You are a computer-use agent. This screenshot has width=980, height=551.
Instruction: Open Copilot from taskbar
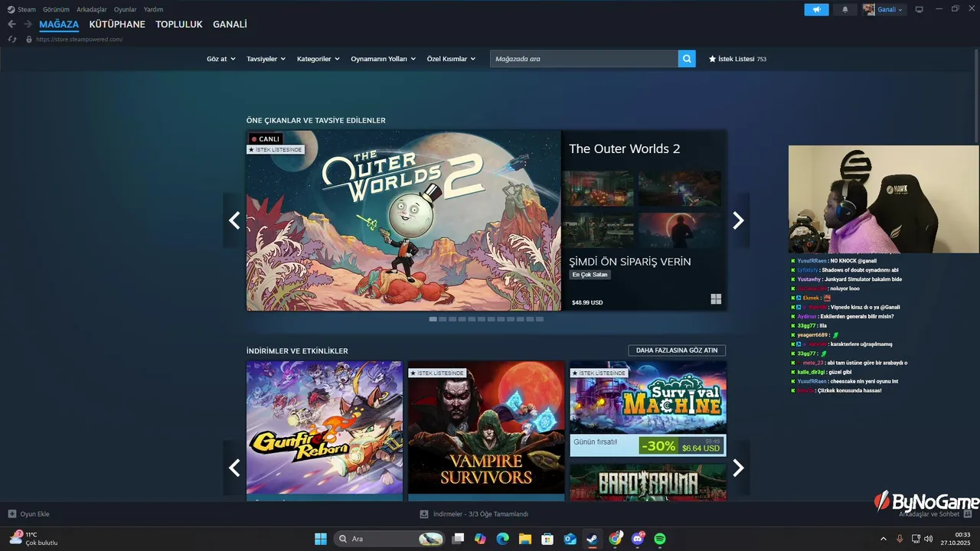[480, 539]
